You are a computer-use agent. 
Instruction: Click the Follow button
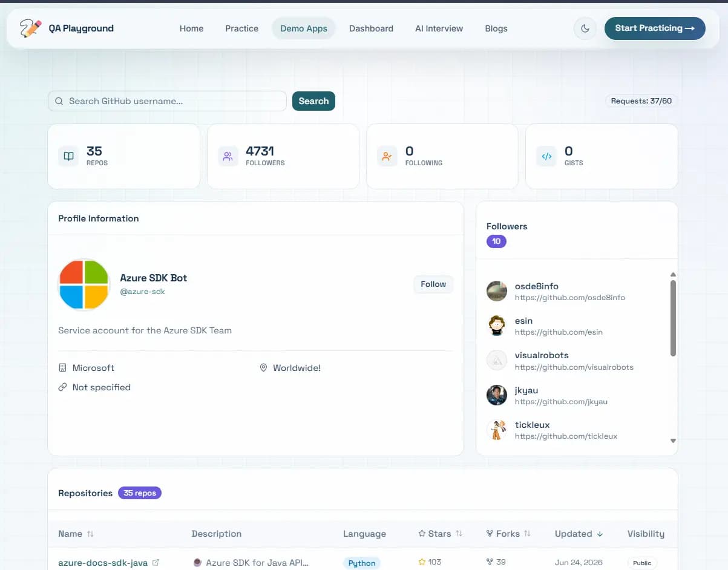pos(433,284)
